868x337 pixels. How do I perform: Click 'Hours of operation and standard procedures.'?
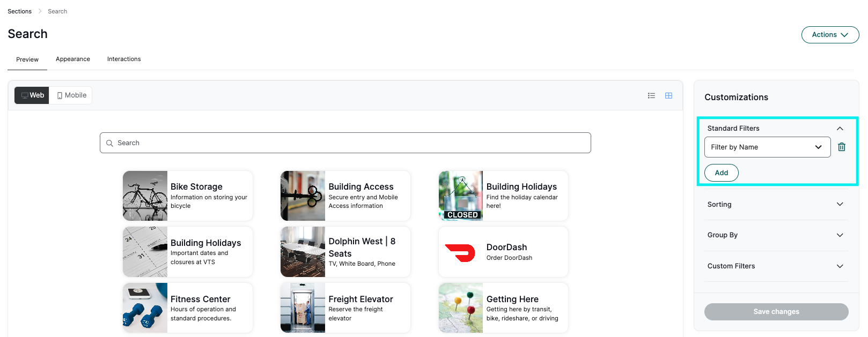[203, 314]
